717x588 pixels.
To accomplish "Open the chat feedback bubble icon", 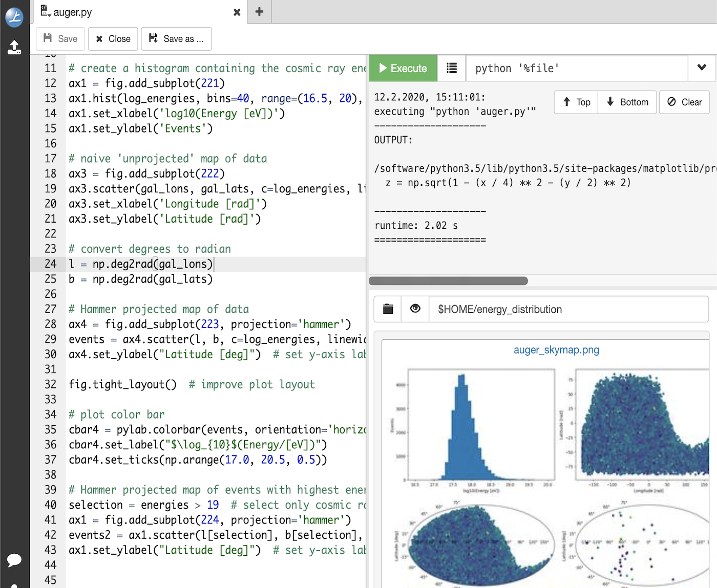I will (14, 561).
